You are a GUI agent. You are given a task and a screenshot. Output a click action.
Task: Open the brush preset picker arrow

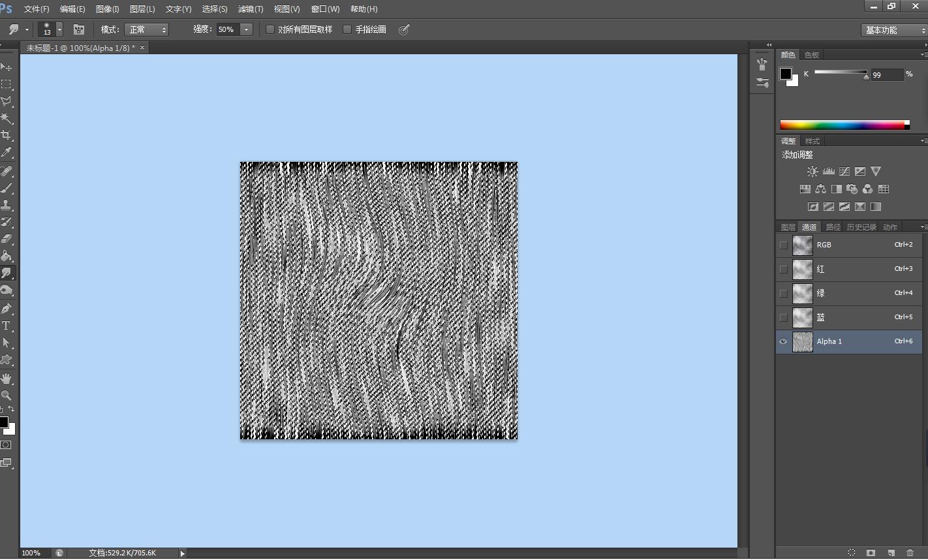[x=59, y=29]
